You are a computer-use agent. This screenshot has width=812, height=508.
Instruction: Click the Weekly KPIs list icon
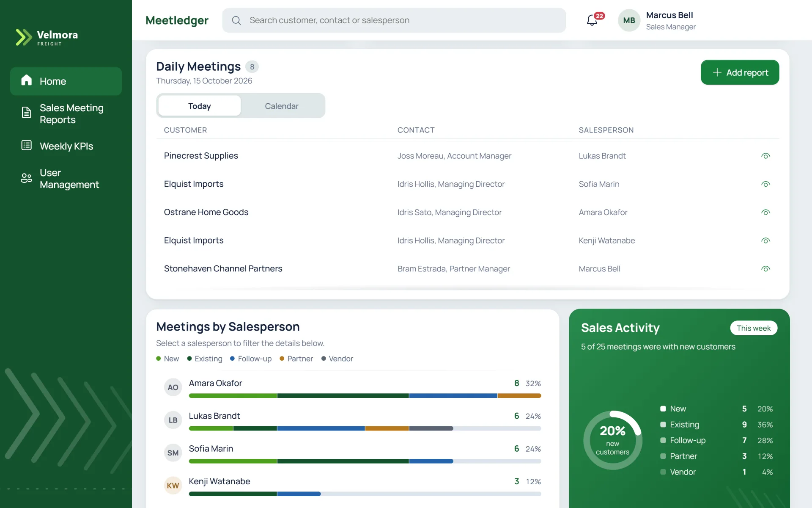pyautogui.click(x=27, y=146)
